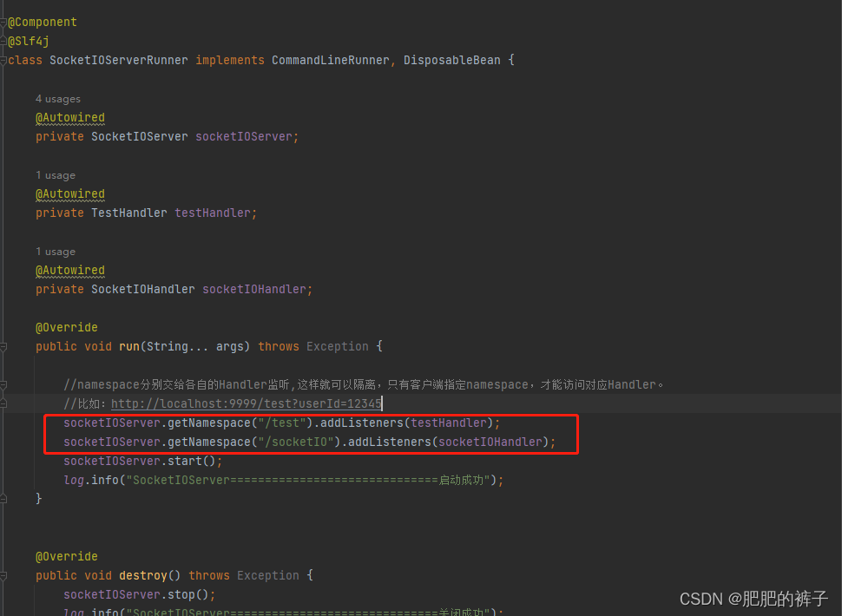Click the socketIOHandler field name in its declaration

[254, 289]
